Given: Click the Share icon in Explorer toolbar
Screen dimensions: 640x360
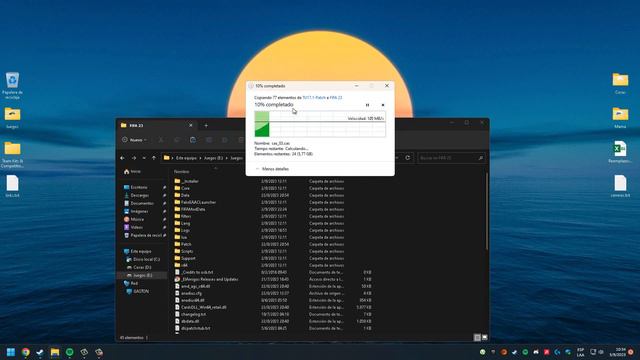Looking at the screenshot, I should tap(224, 140).
